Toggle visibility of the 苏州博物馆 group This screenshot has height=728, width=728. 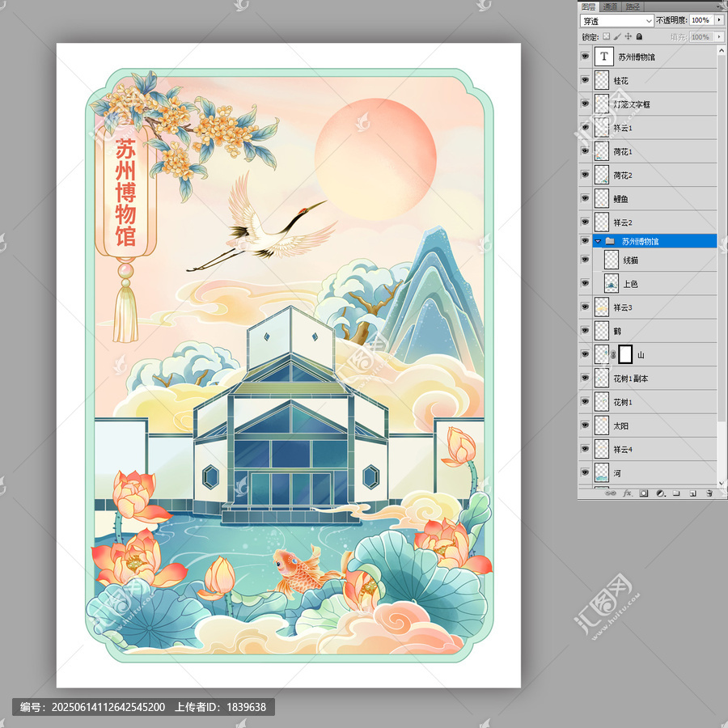pyautogui.click(x=585, y=241)
